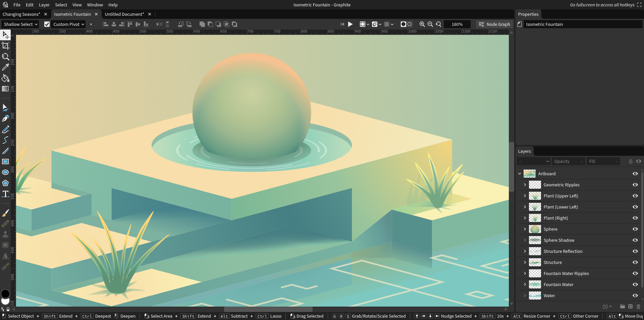Image resolution: width=644 pixels, height=320 pixels.
Task: Uncheck the Custom Pivot checkbox
Action: coord(47,24)
